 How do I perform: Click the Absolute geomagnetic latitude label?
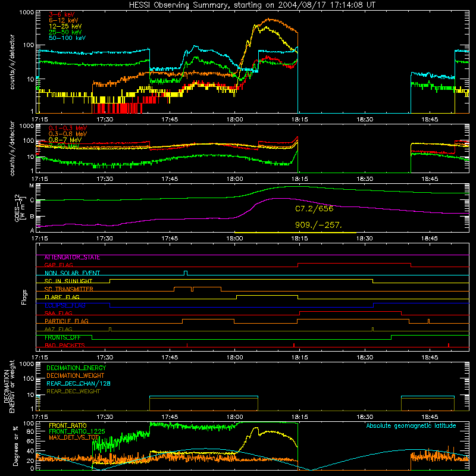411,426
